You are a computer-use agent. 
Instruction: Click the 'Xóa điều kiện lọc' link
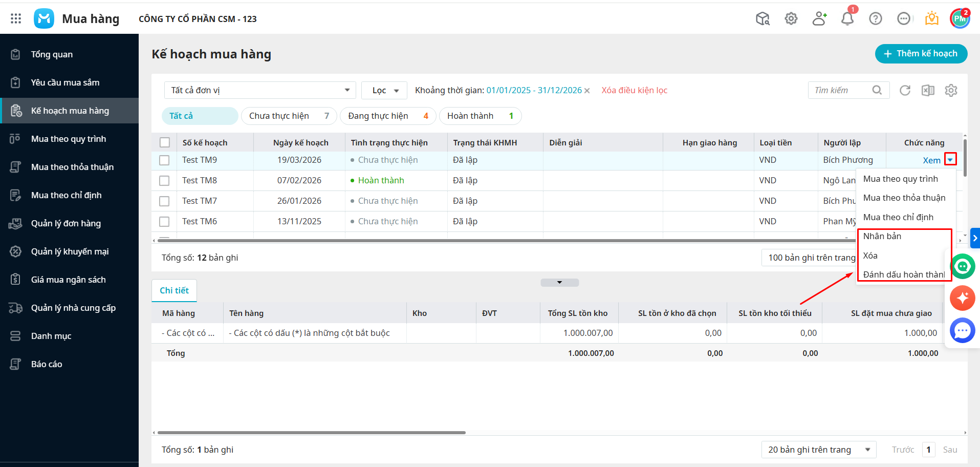tap(634, 91)
